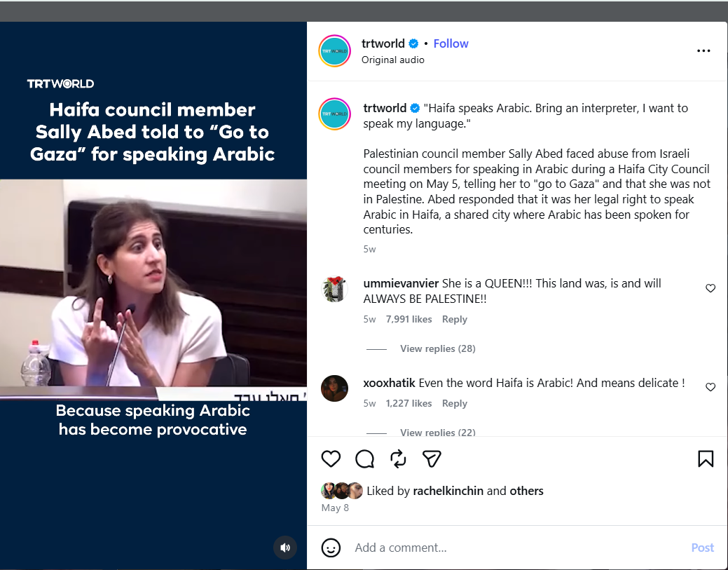Expand View replies (28)
The image size is (728, 570).
click(438, 348)
